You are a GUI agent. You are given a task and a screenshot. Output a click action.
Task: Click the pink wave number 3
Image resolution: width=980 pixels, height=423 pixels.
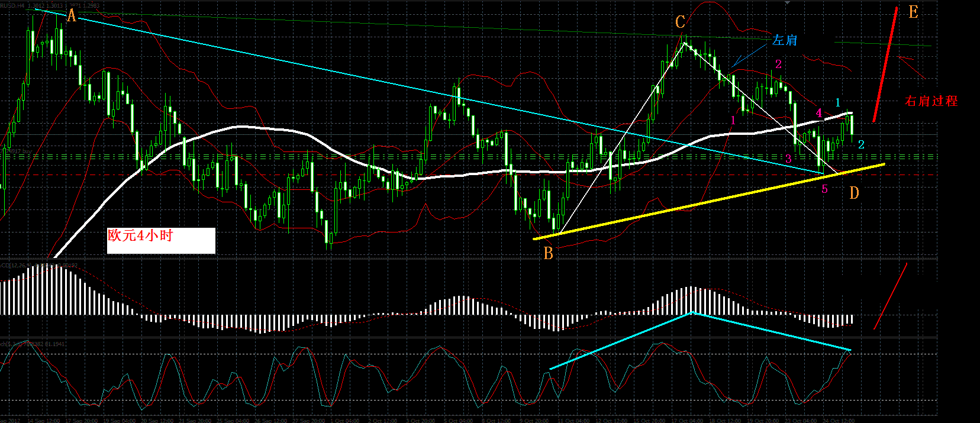(x=788, y=159)
